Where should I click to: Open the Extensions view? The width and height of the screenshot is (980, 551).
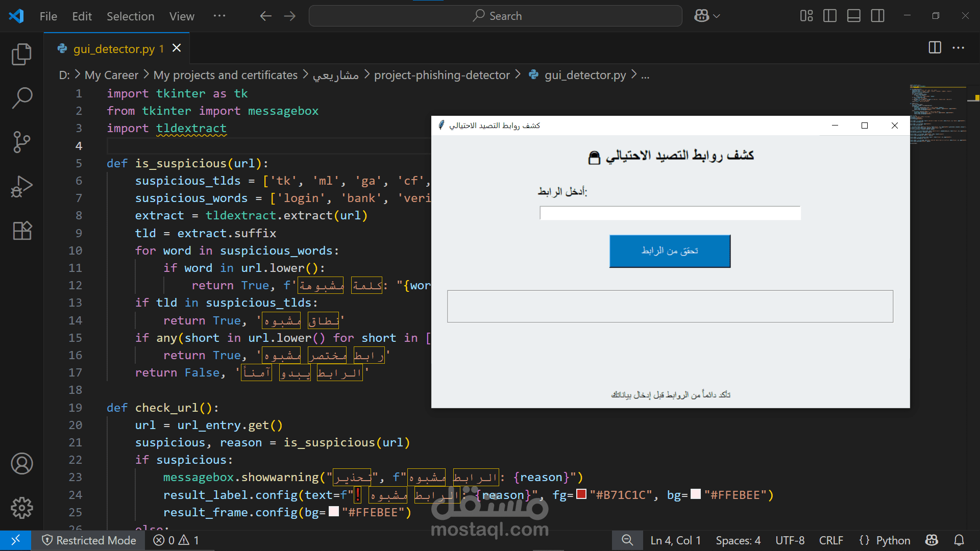coord(21,231)
